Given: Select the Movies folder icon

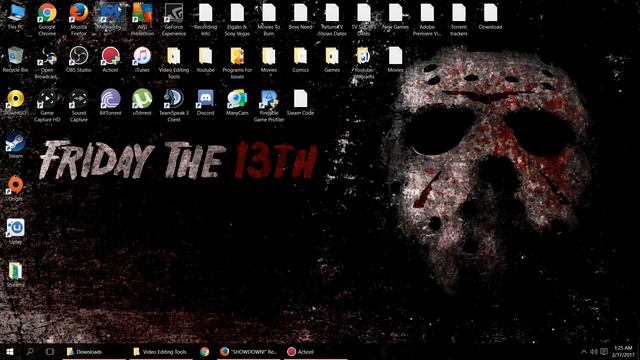Looking at the screenshot, I should coord(269,60).
